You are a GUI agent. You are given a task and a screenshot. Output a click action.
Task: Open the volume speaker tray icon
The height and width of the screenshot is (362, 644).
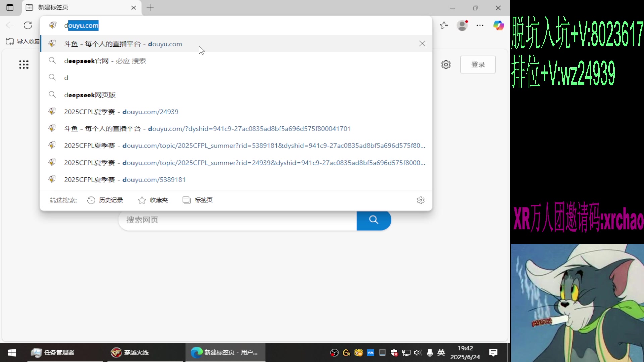coord(418,352)
